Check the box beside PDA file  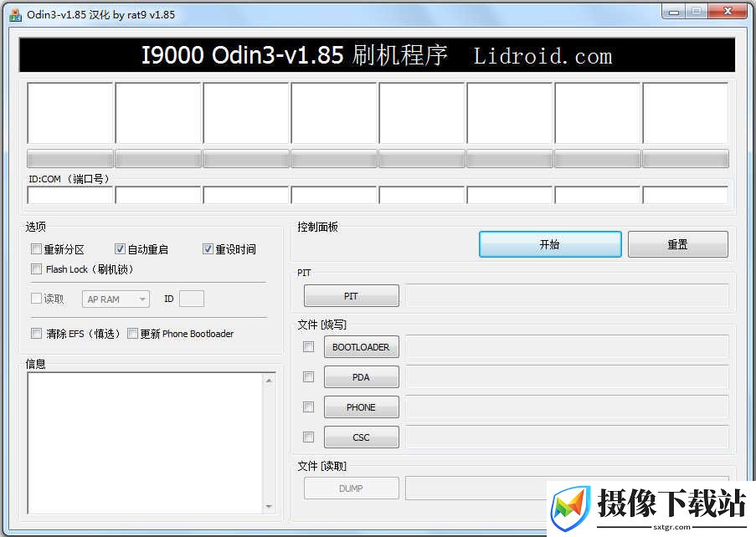(x=309, y=376)
